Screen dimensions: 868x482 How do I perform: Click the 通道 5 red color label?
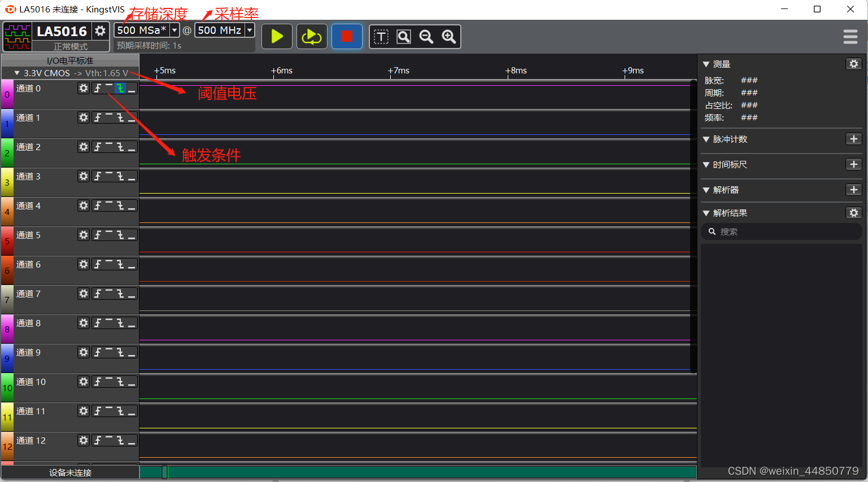7,241
